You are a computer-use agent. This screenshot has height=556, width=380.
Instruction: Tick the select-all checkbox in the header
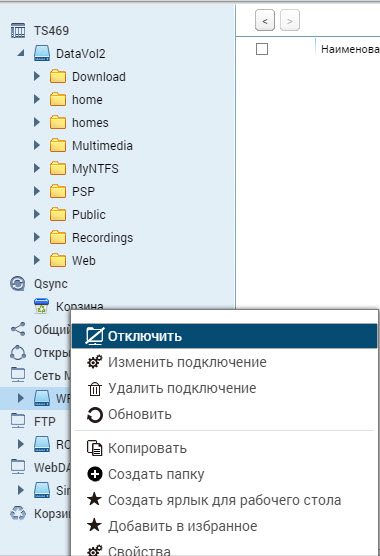click(262, 49)
